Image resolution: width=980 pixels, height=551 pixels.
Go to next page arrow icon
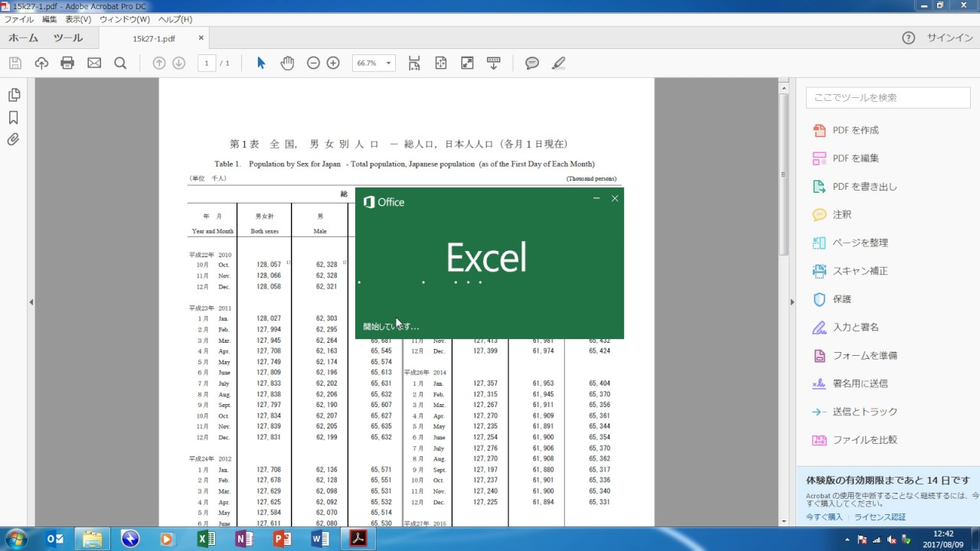coord(179,63)
